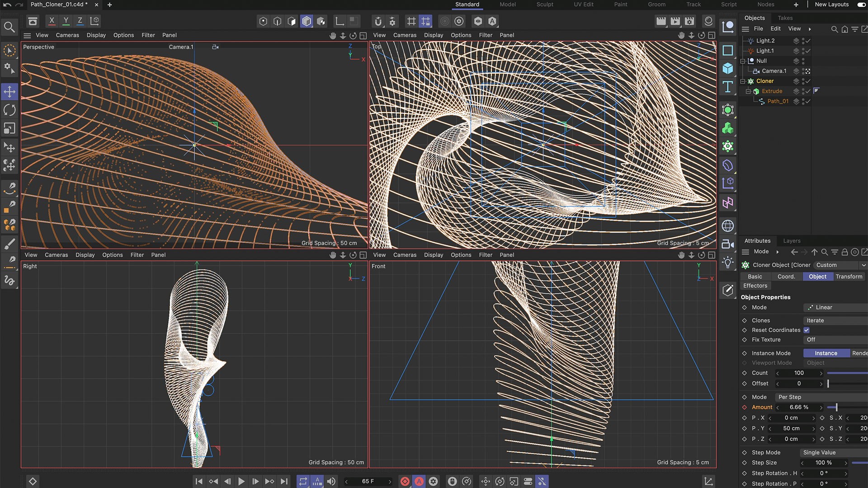The width and height of the screenshot is (868, 488).
Task: Select the Move tool in the left toolbar
Action: [x=9, y=91]
